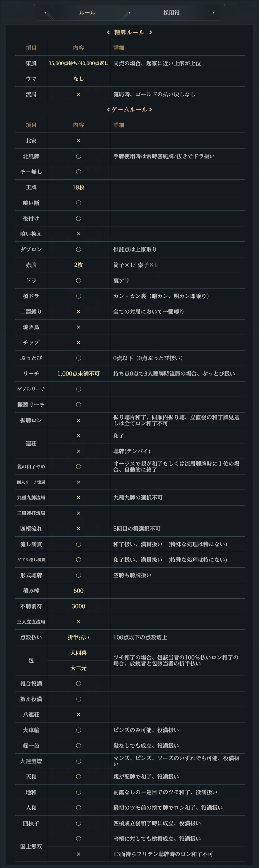Image resolution: width=259 pixels, height=868 pixels.
Task: Select the × mark in 八連荘 row
Action: click(78, 715)
